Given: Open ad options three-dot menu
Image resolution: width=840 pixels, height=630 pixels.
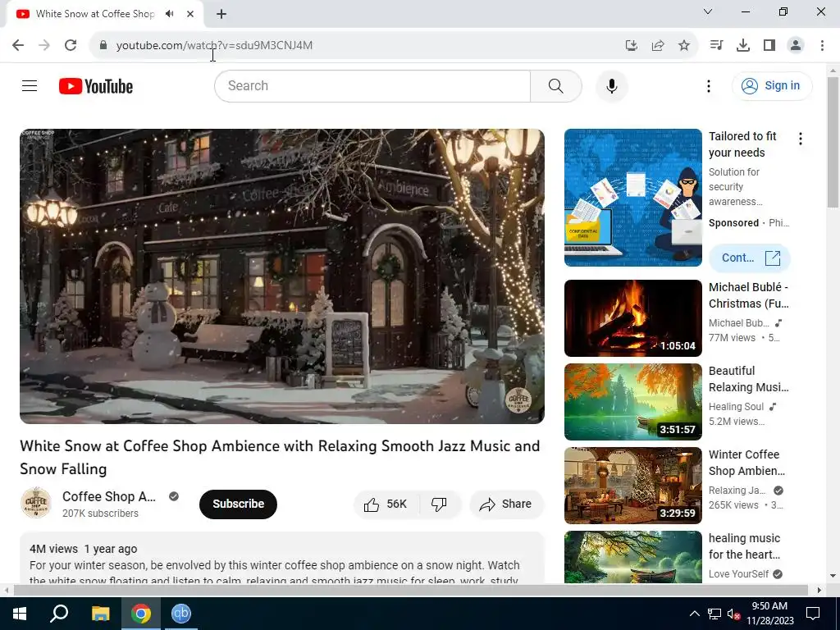Looking at the screenshot, I should point(801,139).
